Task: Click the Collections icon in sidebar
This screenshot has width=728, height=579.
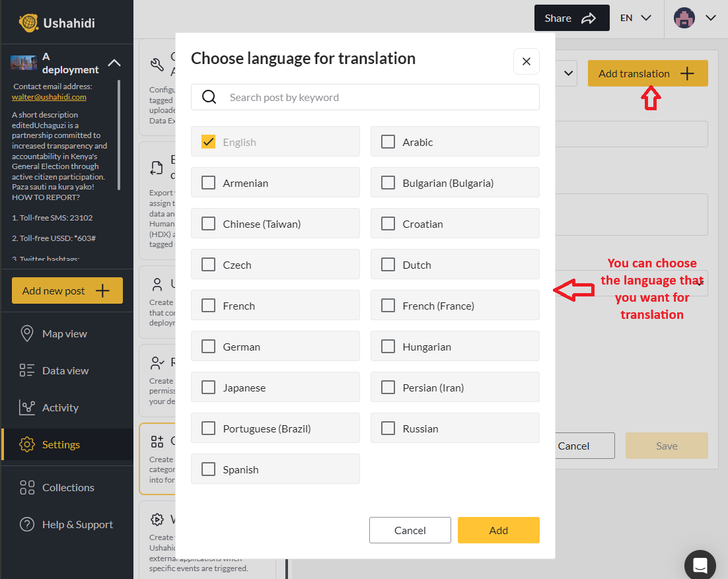Action: [28, 487]
